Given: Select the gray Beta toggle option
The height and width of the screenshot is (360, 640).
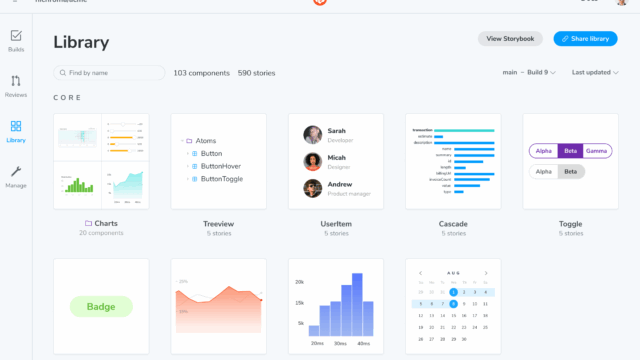Looking at the screenshot, I should pyautogui.click(x=571, y=172).
